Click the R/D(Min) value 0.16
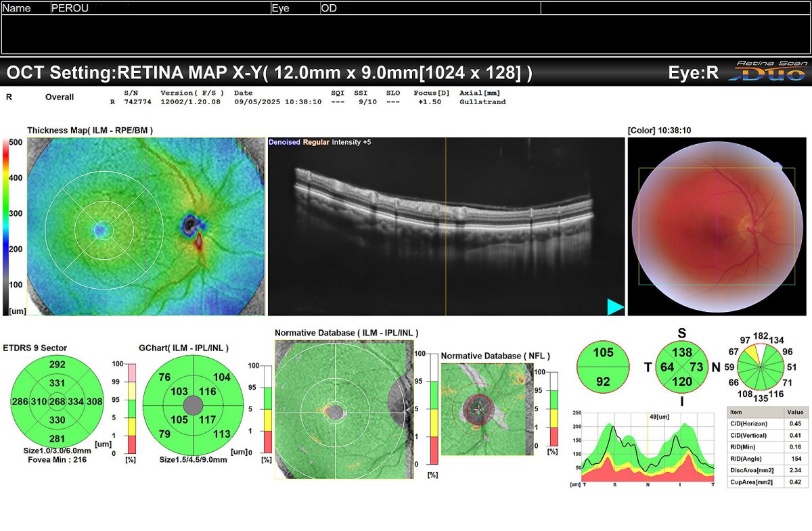This screenshot has height=531, width=812. (x=794, y=447)
